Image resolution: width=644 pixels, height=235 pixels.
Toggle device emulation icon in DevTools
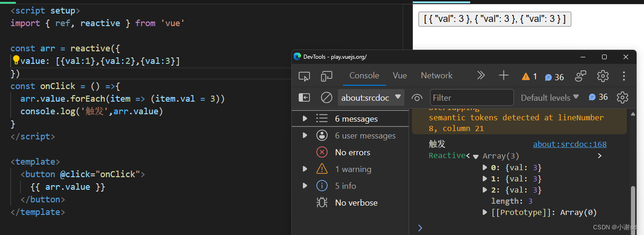(x=326, y=76)
